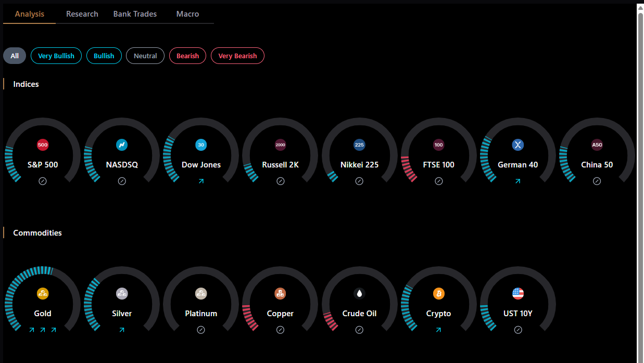The width and height of the screenshot is (644, 363).
Task: Click the S&P 500 gauge badge icon
Action: pyautogui.click(x=43, y=145)
